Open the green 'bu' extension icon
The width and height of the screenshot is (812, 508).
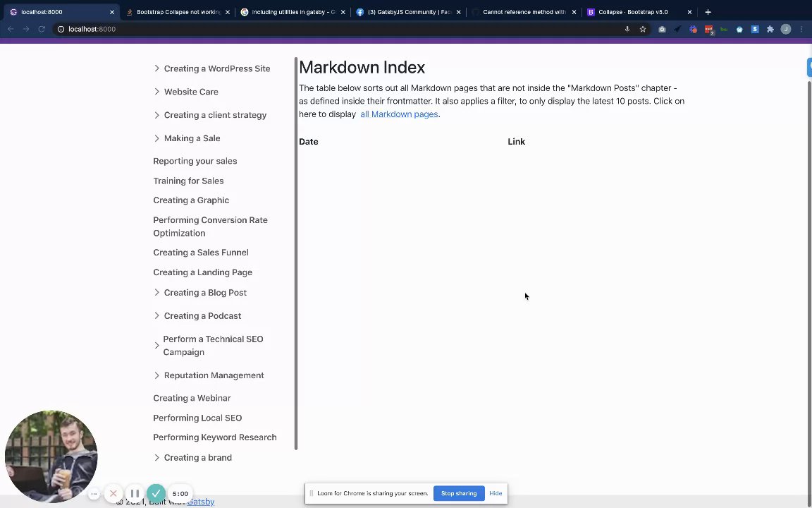click(x=724, y=29)
